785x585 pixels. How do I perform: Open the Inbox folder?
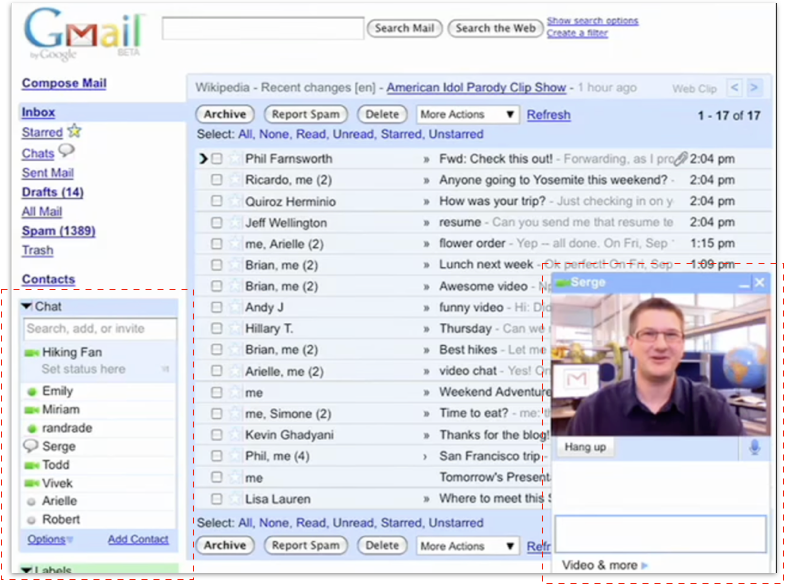tap(38, 112)
